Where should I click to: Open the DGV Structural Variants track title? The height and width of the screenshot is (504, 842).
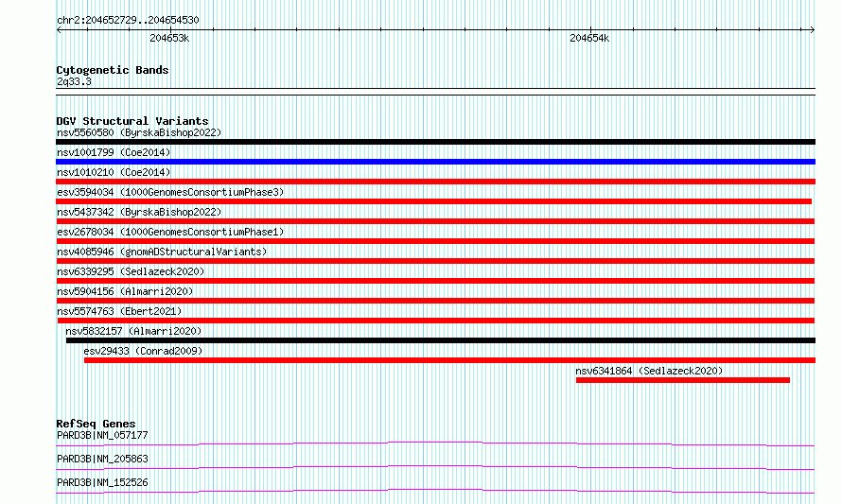[132, 121]
